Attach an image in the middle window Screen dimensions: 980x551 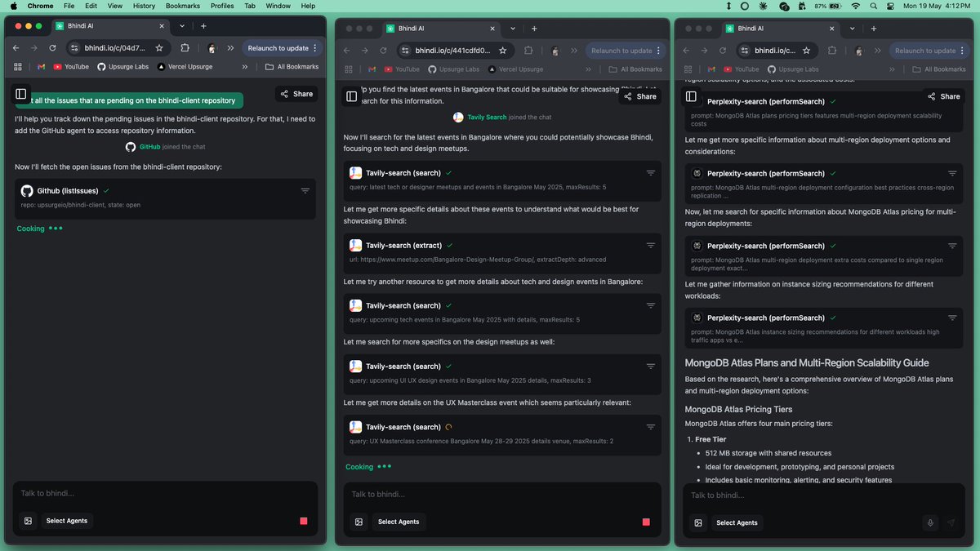tap(359, 522)
